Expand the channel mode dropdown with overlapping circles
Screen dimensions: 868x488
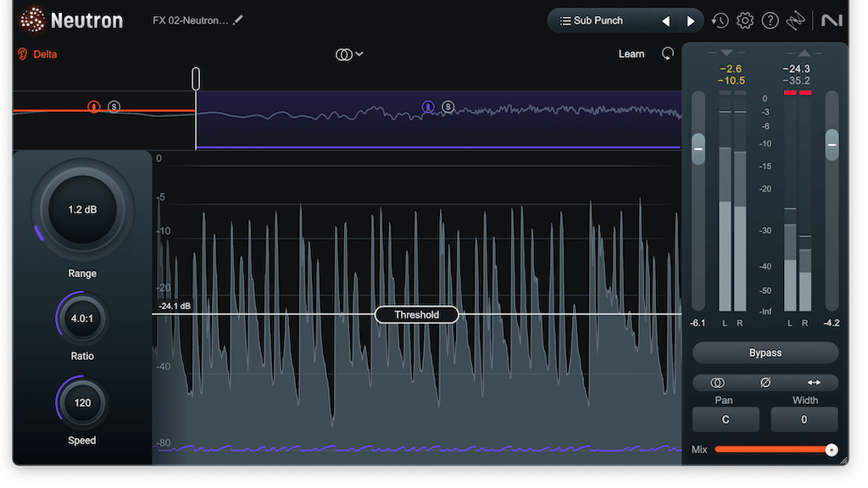(x=348, y=54)
